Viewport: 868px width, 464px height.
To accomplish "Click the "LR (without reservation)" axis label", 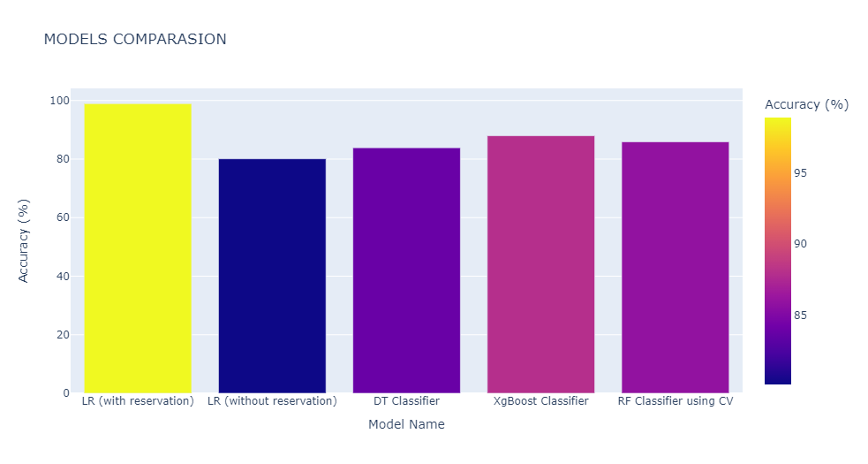I will click(x=272, y=401).
